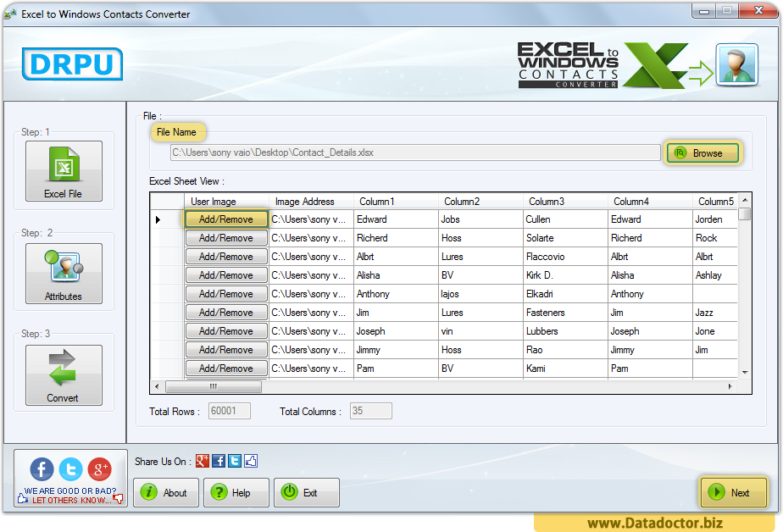Close the converter window
This screenshot has height=532, width=783.
coord(758,10)
